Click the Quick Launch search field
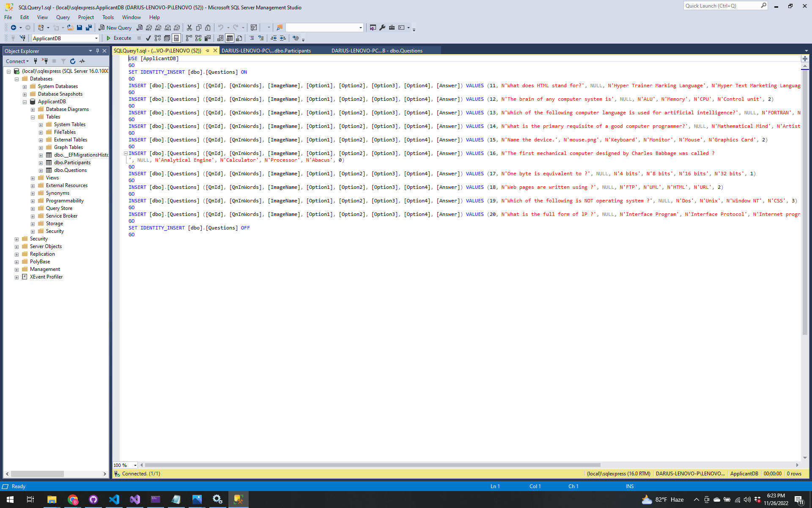Image resolution: width=812 pixels, height=508 pixels. pos(721,6)
